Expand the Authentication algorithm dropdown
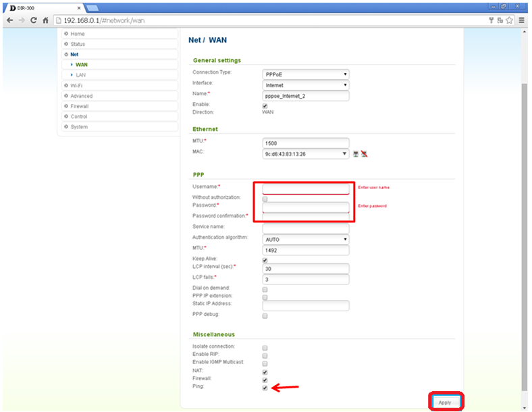The image size is (532, 412). pos(305,239)
